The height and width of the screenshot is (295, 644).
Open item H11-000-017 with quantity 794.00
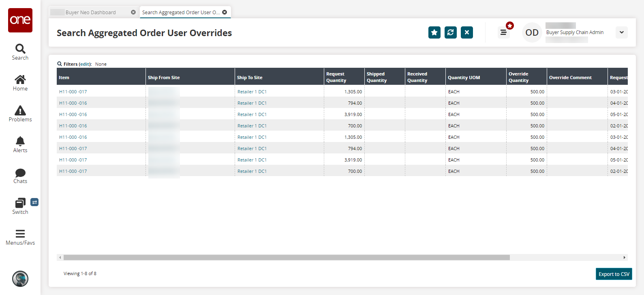click(73, 149)
